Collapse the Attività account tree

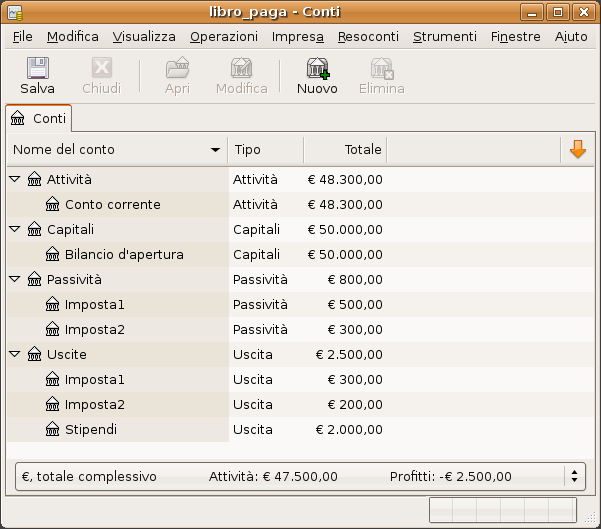click(x=15, y=179)
